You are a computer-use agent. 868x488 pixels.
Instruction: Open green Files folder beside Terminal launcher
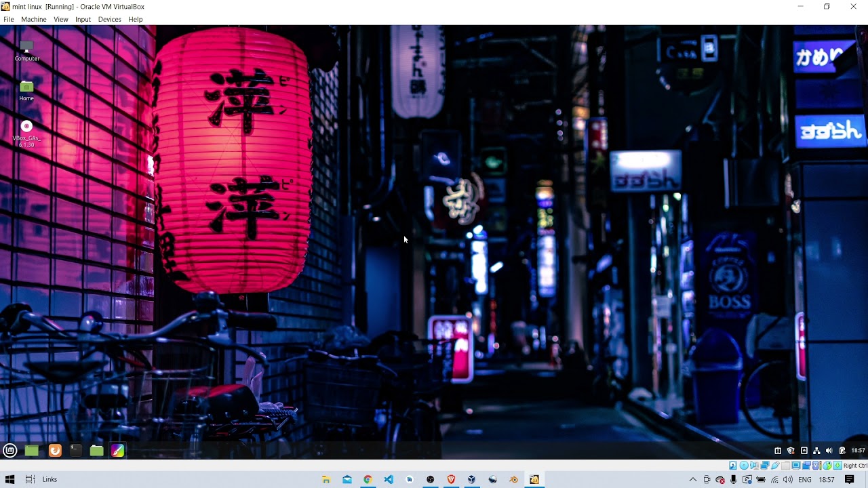[x=96, y=450]
